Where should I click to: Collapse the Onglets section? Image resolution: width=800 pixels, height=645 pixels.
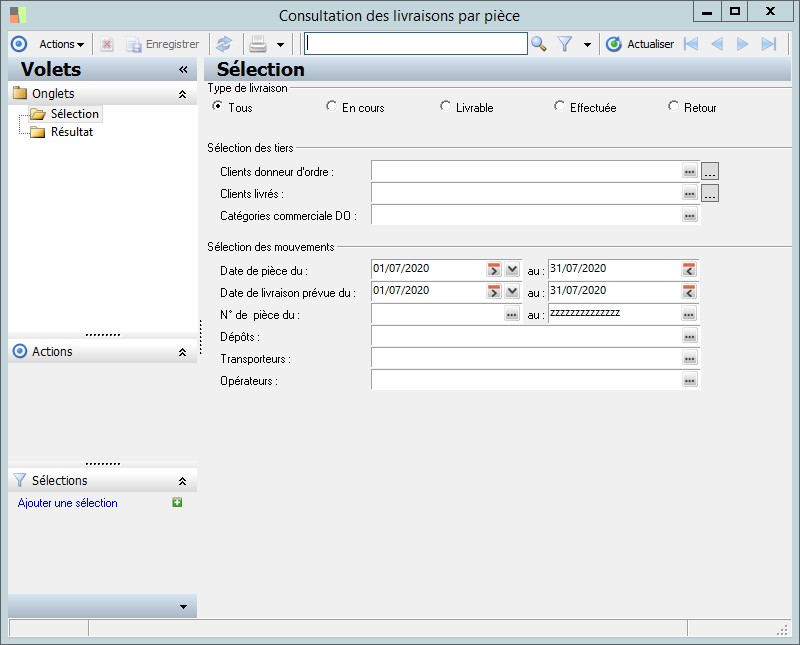[x=182, y=94]
